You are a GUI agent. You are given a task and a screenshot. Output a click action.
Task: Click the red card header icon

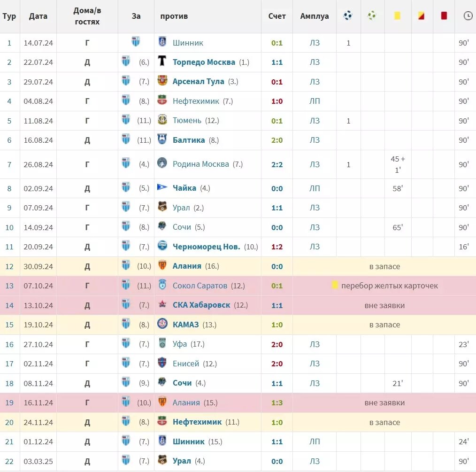click(x=444, y=15)
